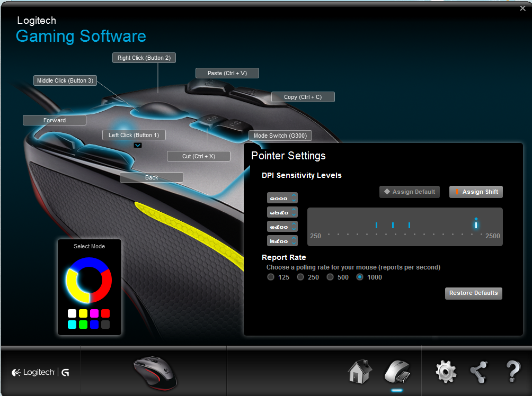Pick the green color swatch

83,325
